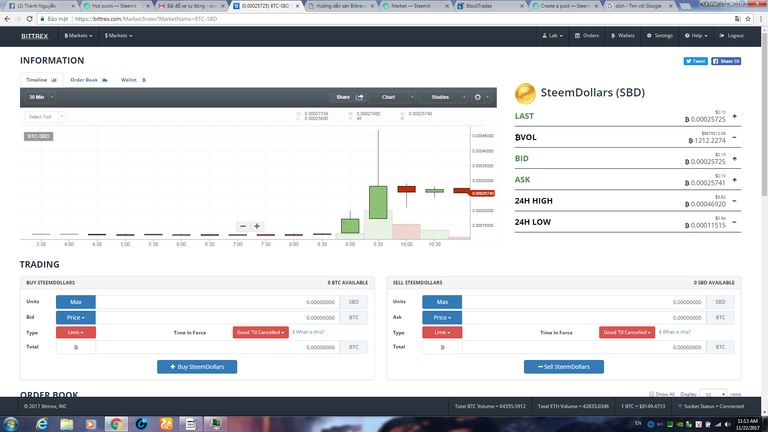This screenshot has width=768, height=432.
Task: Open the Limit type dropdown in the Sell panel
Action: pyautogui.click(x=442, y=333)
